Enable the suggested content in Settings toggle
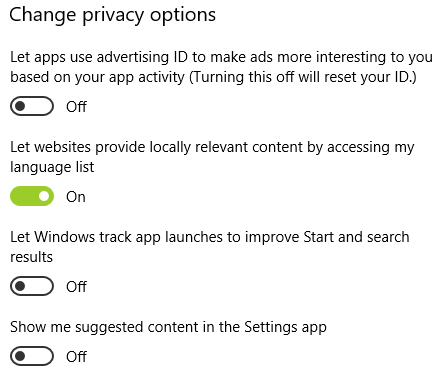445x390 pixels. click(x=32, y=356)
